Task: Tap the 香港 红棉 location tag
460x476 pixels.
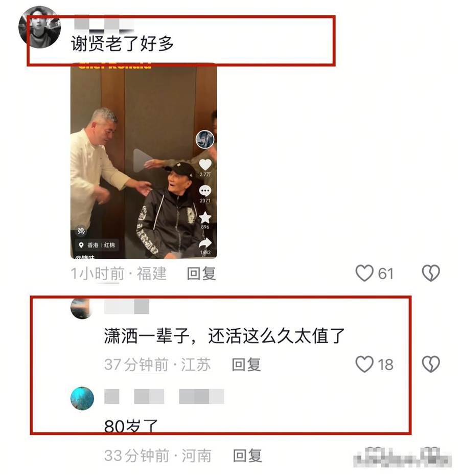Action: tap(97, 245)
